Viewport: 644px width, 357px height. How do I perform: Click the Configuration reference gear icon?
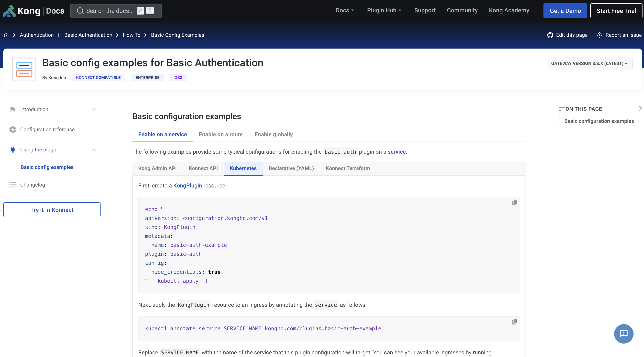click(13, 129)
